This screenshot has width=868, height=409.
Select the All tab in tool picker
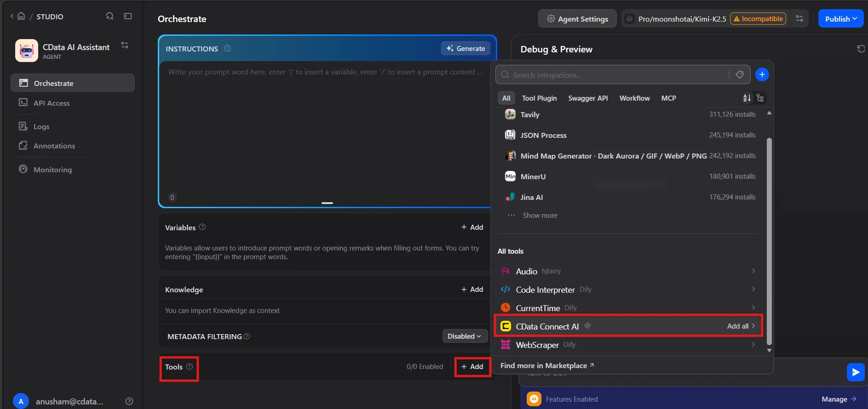point(506,98)
